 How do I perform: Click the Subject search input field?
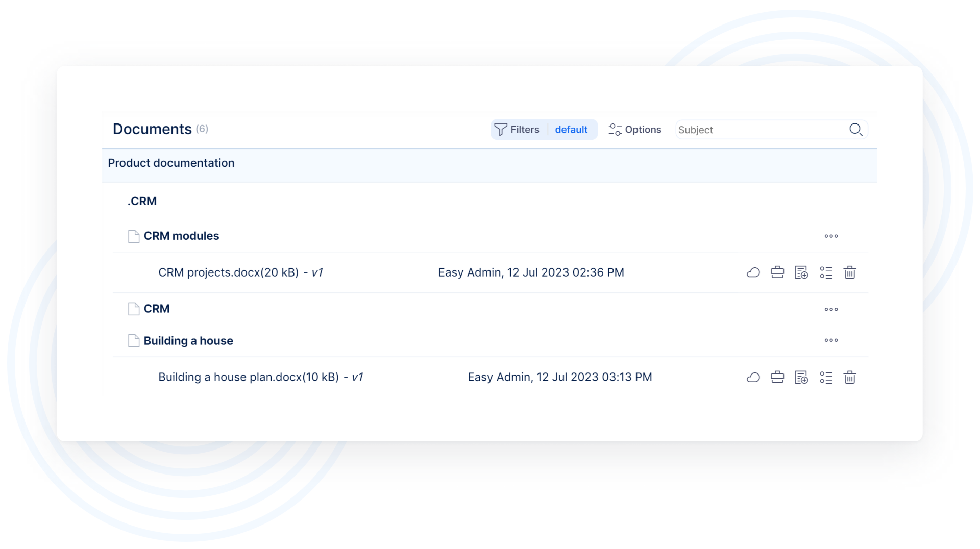(761, 130)
